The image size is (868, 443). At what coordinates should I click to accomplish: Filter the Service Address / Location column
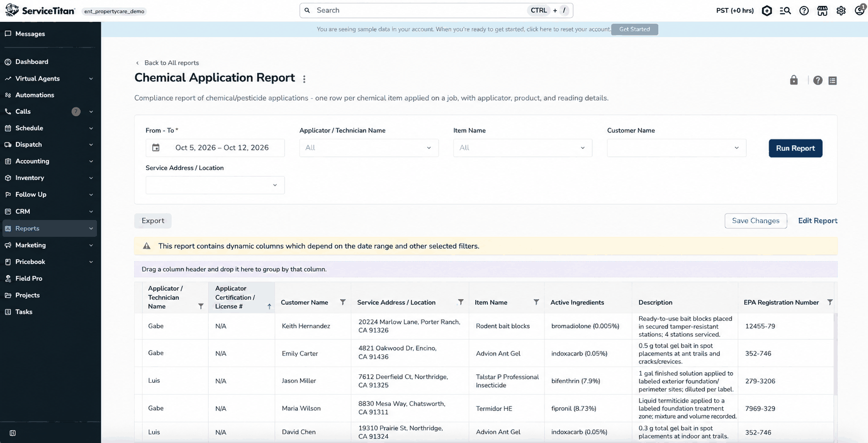pos(460,302)
